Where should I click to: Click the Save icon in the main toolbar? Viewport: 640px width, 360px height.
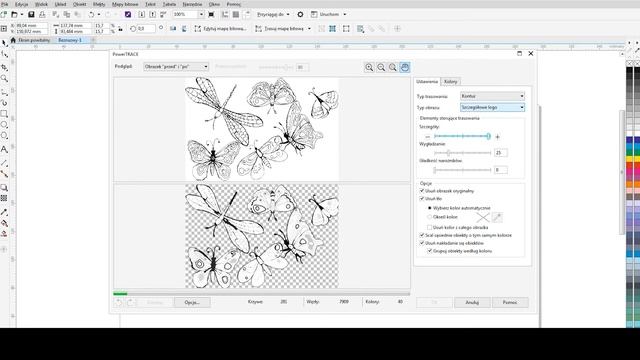tap(31, 14)
